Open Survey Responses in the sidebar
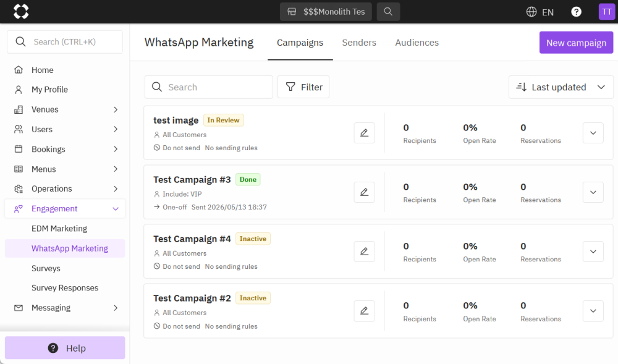This screenshot has width=618, height=364. pos(65,288)
